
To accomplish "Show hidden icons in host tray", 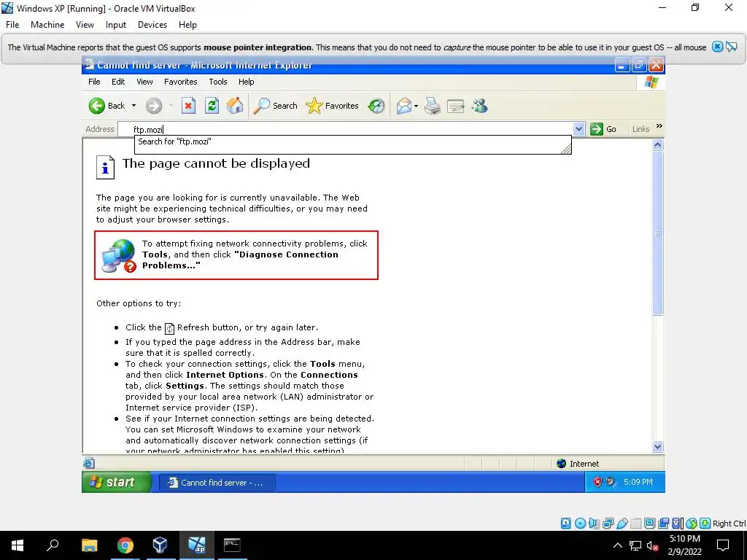I will coord(617,545).
